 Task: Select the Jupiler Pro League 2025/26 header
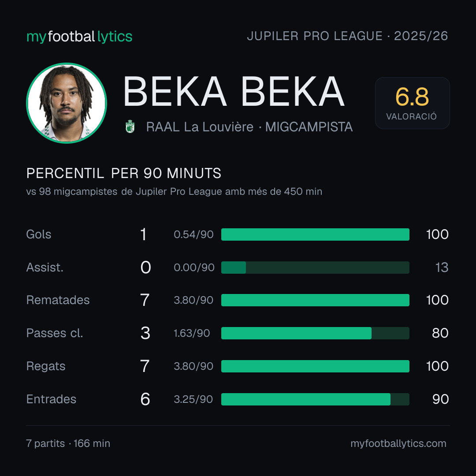[347, 36]
